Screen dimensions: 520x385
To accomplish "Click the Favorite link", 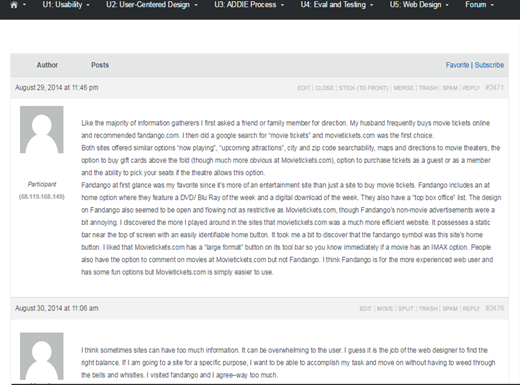I will pos(457,65).
